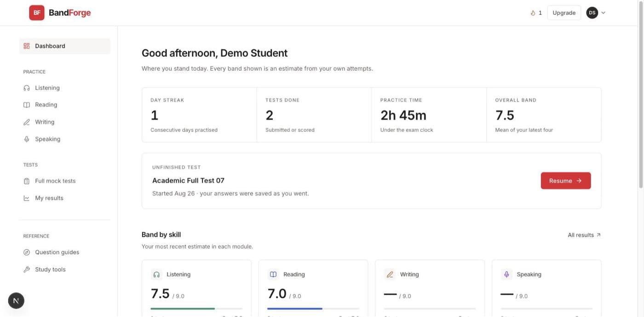The image size is (644, 317).
Task: Open the All results link
Action: [x=584, y=235]
